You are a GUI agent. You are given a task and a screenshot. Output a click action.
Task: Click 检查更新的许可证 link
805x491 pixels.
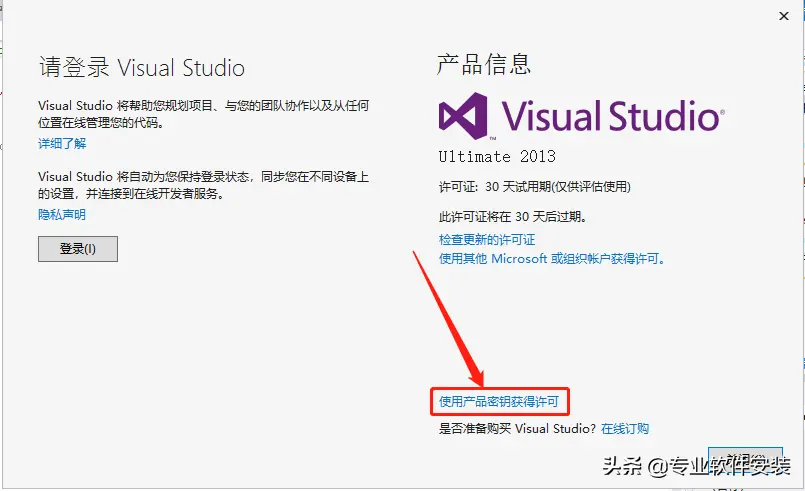(487, 239)
